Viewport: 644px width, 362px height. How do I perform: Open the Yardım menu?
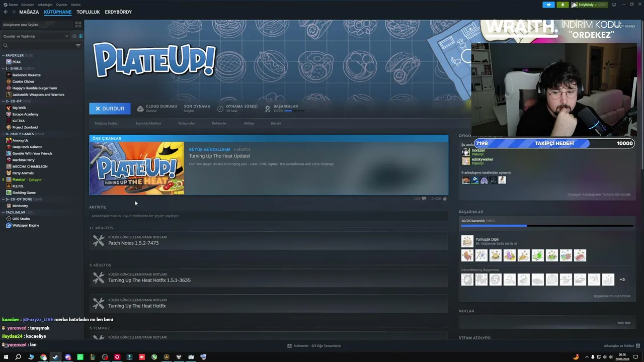(x=75, y=5)
